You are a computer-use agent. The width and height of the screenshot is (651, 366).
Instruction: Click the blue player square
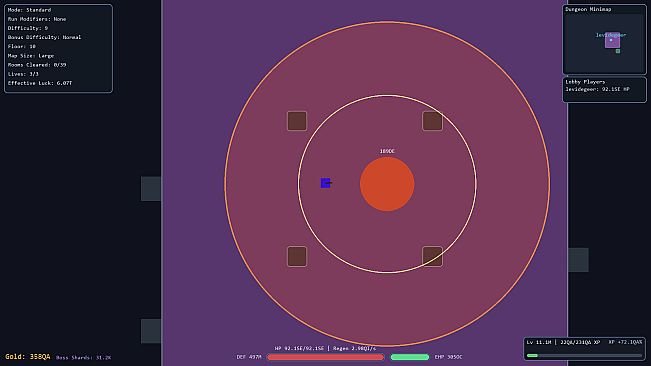pos(326,183)
